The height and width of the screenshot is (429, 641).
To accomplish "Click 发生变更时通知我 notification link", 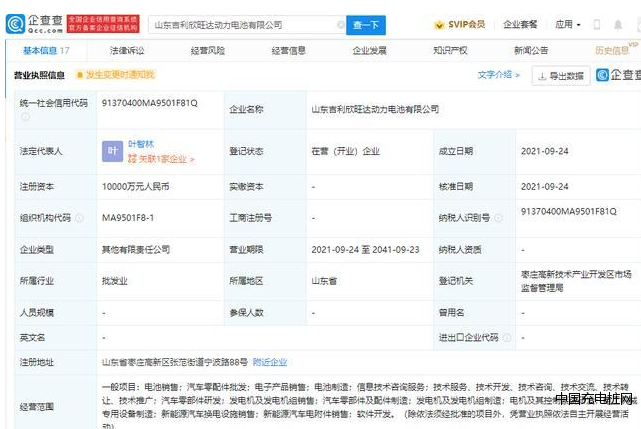I will (120, 75).
